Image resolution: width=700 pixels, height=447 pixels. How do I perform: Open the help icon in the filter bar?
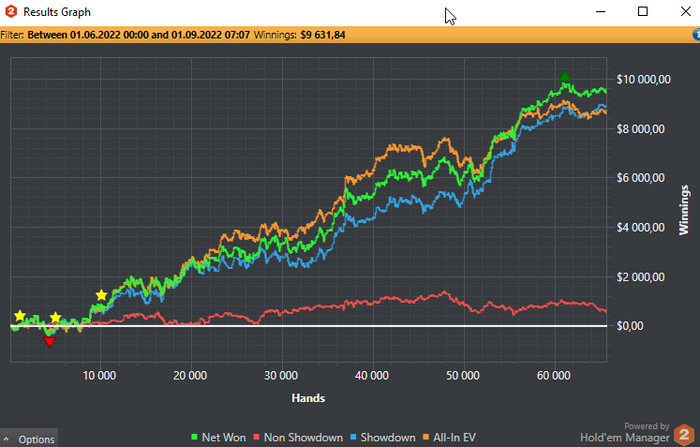tap(696, 35)
